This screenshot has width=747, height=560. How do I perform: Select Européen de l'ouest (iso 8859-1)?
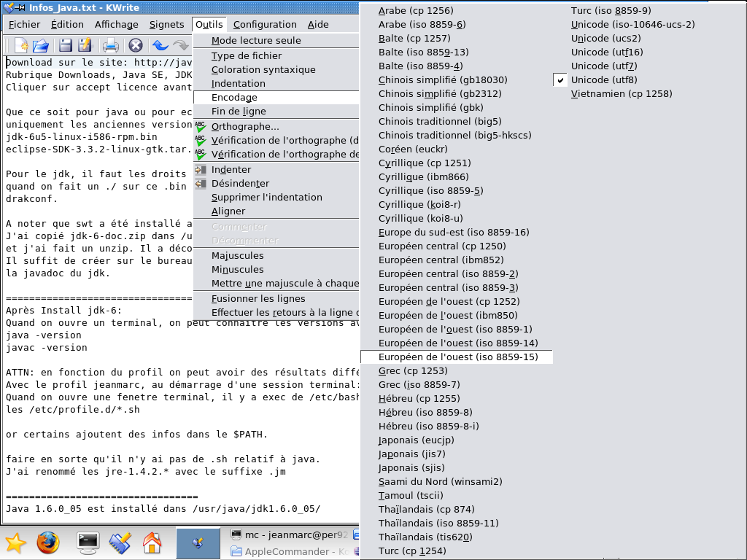(457, 329)
